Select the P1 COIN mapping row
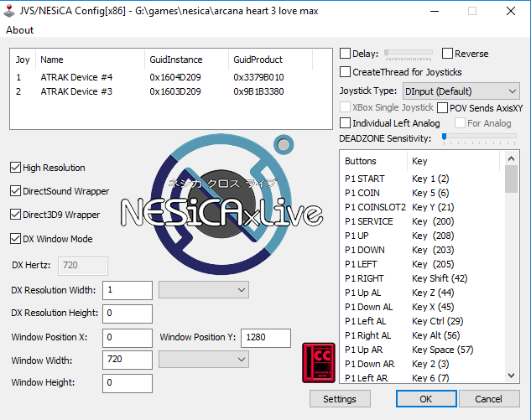This screenshot has width=531, height=420. [x=422, y=193]
